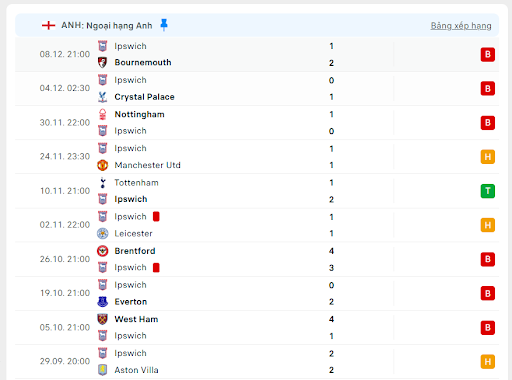Open the Bảng xếp hạng link
The width and height of the screenshot is (512, 380).
pyautogui.click(x=461, y=26)
